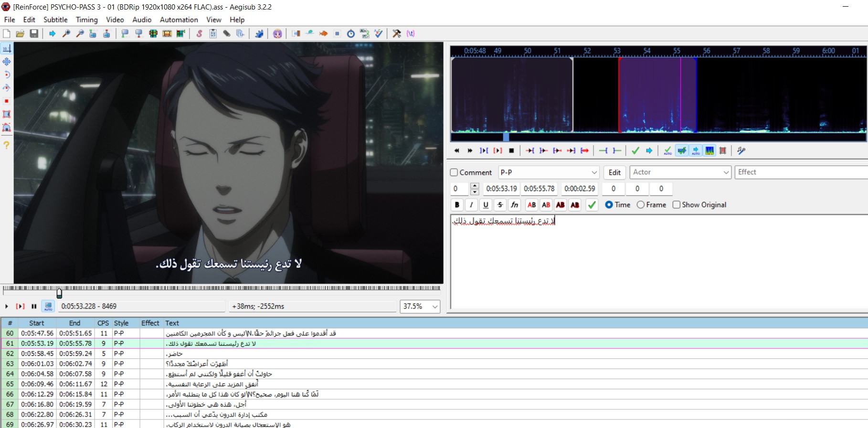Image resolution: width=868 pixels, height=428 pixels.
Task: Toggle Strikeout formatting button
Action: tap(500, 205)
